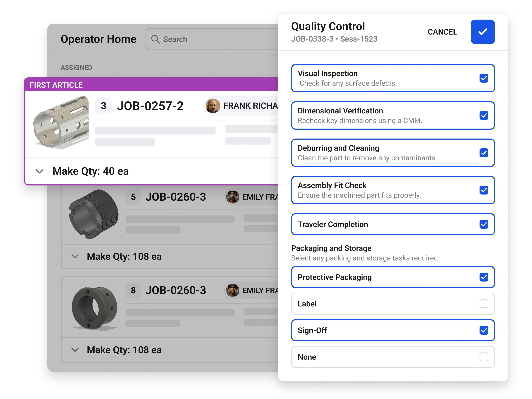Confirm Quality Control with the blue checkmark button
Viewport: 532px width, 399px height.
point(482,32)
